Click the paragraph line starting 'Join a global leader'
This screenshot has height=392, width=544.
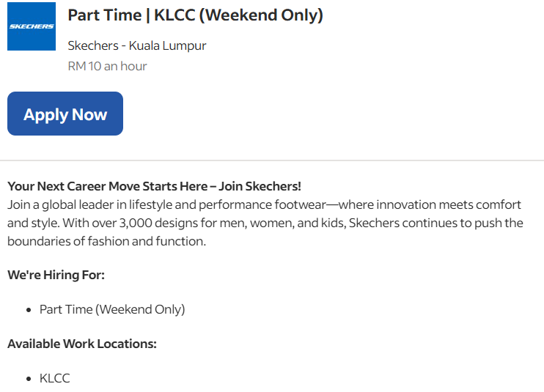pyautogui.click(x=264, y=204)
